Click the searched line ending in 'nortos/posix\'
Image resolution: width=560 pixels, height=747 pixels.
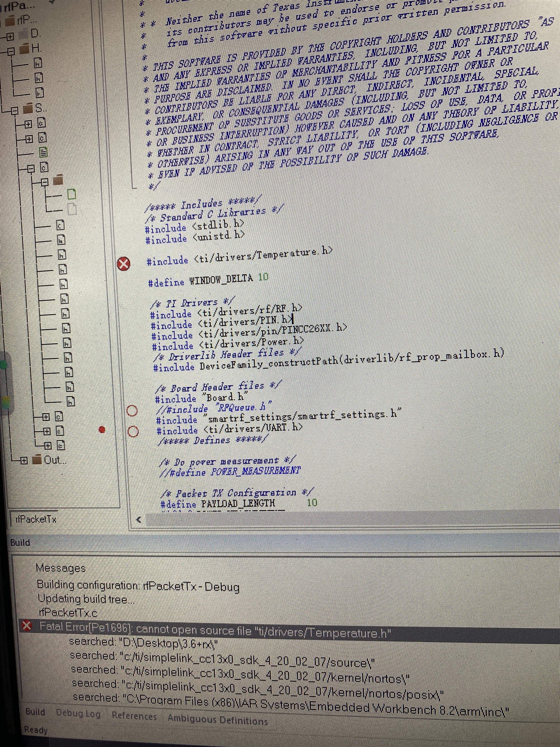coord(258,689)
